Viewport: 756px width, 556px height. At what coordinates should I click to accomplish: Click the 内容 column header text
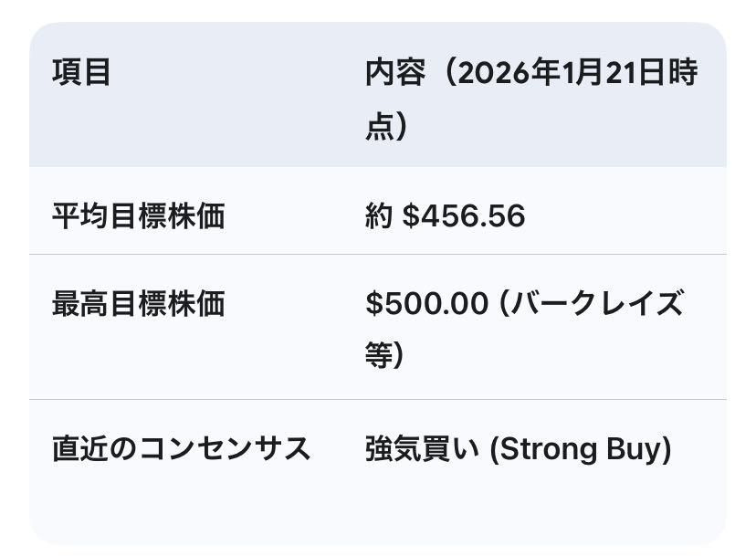394,73
